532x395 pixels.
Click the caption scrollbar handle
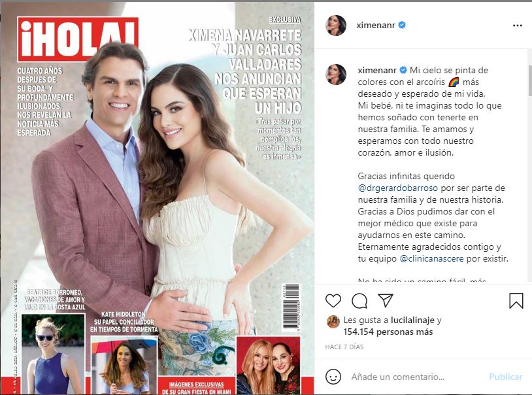tap(530, 82)
